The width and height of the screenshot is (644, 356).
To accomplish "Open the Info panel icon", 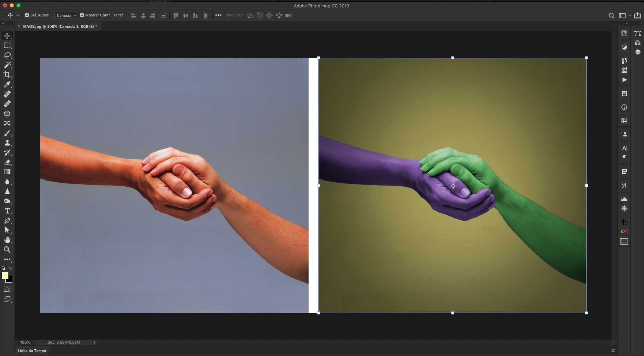I will coord(624,107).
